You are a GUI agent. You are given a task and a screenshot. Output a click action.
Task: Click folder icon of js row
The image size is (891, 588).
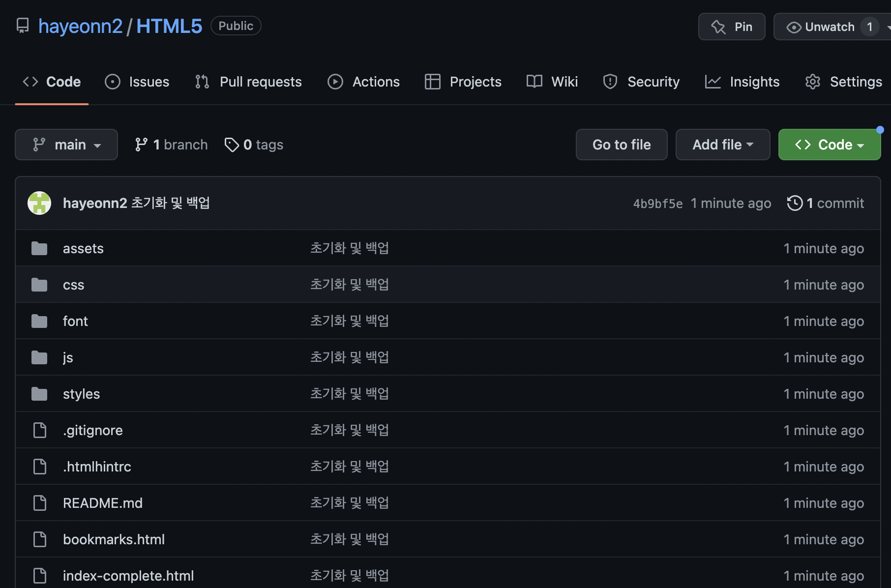pos(39,357)
